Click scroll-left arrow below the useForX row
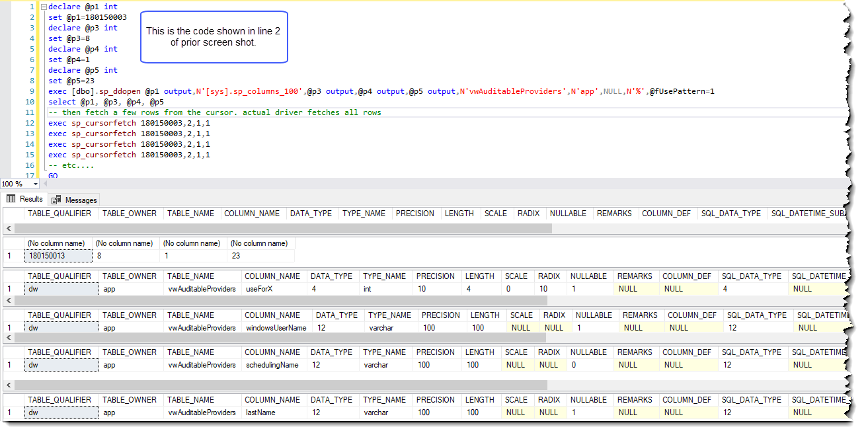 (x=8, y=301)
